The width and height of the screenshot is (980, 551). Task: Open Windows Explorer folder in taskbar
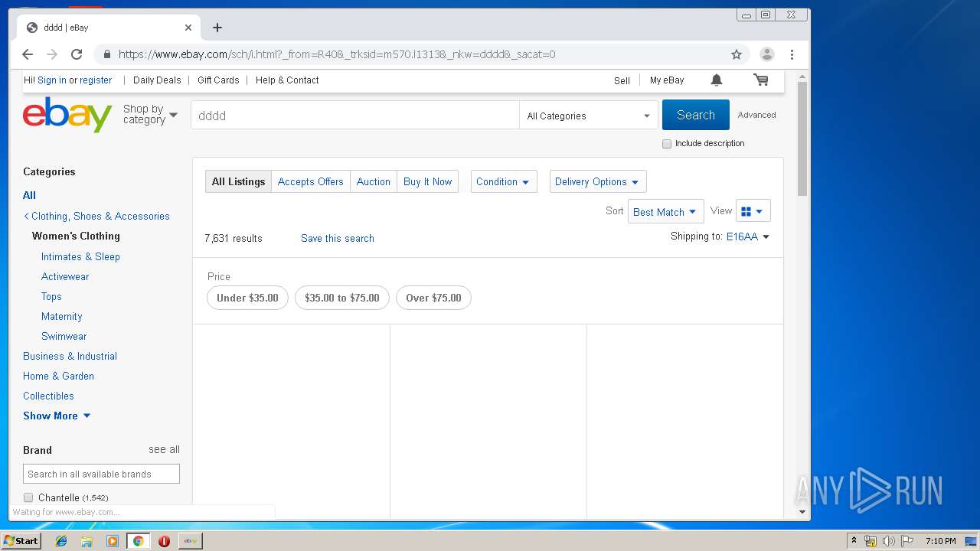87,541
